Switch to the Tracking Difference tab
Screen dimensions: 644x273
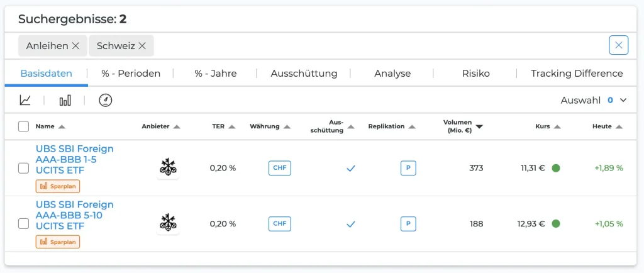coord(576,74)
